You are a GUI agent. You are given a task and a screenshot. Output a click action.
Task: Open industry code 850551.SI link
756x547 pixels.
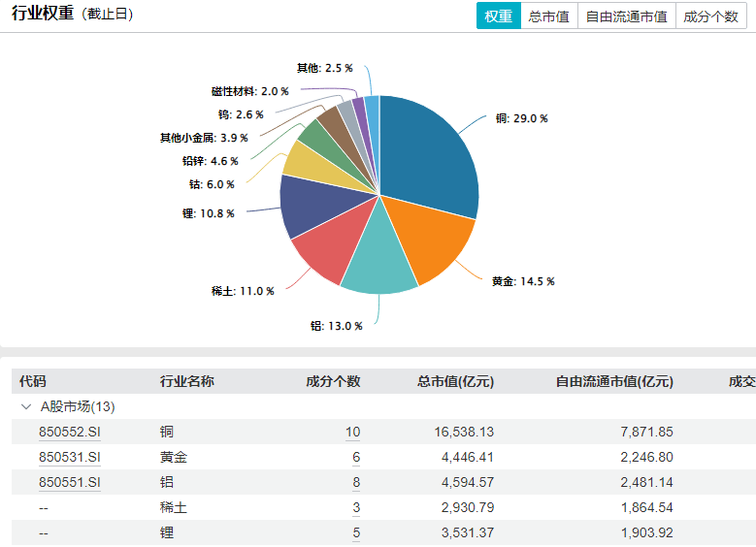(x=70, y=482)
